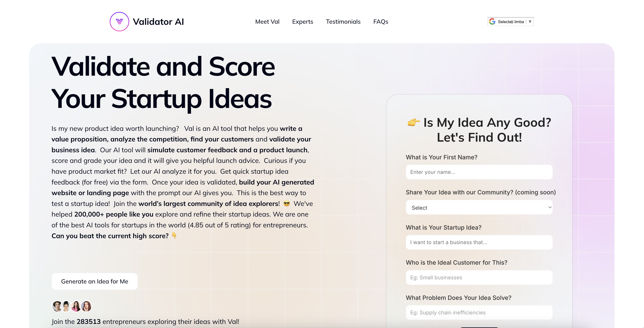Click the ideal customer input field
644x328 pixels.
[x=479, y=277]
